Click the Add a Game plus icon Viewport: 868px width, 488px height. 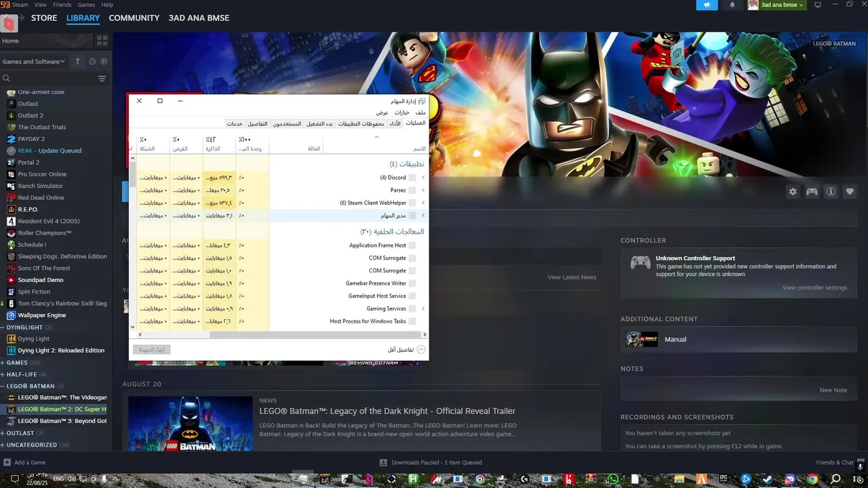[x=7, y=462]
